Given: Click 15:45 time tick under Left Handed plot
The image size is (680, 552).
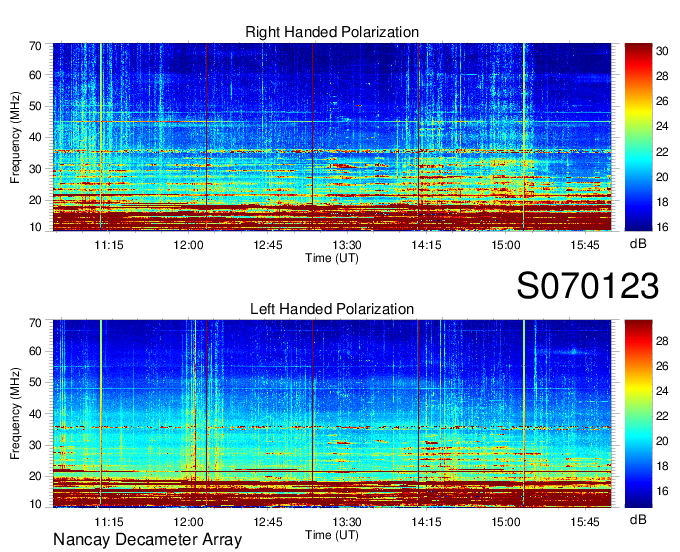Looking at the screenshot, I should click(x=585, y=522).
